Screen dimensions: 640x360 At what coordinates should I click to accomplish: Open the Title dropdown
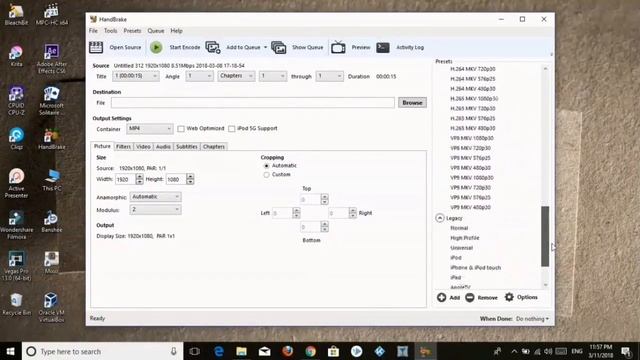pos(136,76)
